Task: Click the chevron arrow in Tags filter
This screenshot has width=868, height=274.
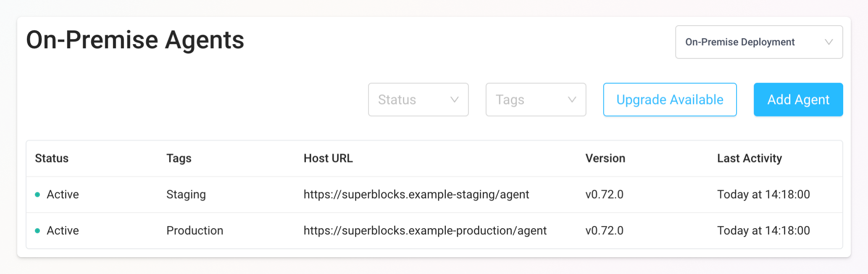Action: pos(572,100)
